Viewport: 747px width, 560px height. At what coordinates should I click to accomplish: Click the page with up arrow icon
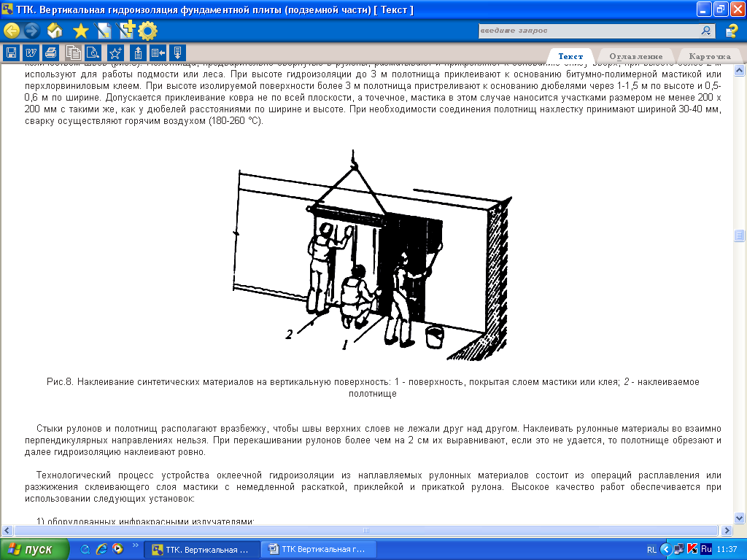[x=138, y=52]
